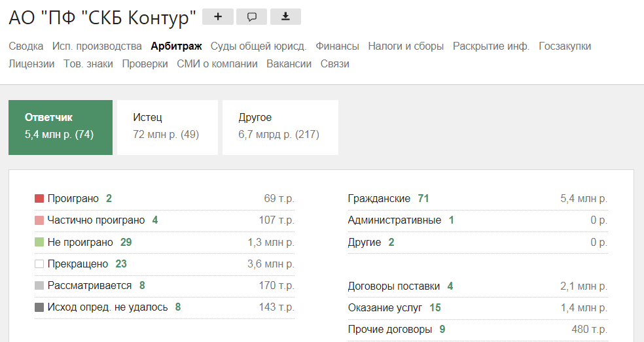Open Оказание услуг cases link

click(385, 307)
